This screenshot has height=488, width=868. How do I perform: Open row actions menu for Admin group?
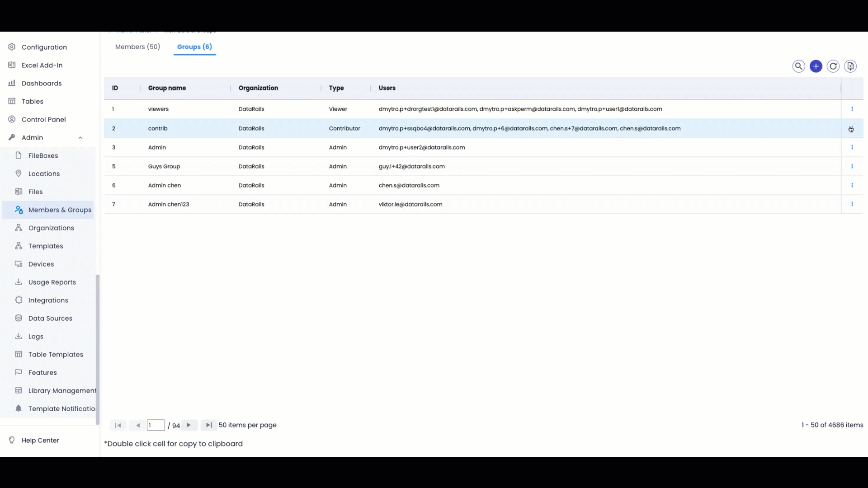(852, 147)
